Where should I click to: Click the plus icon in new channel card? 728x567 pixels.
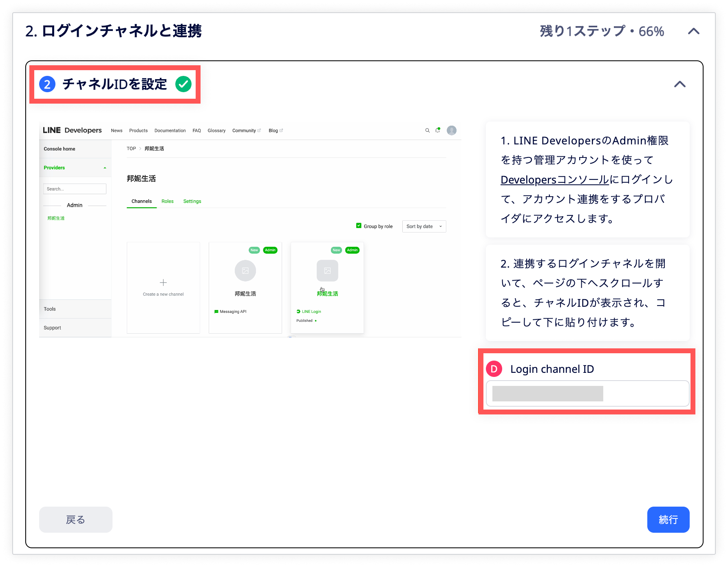tap(163, 282)
